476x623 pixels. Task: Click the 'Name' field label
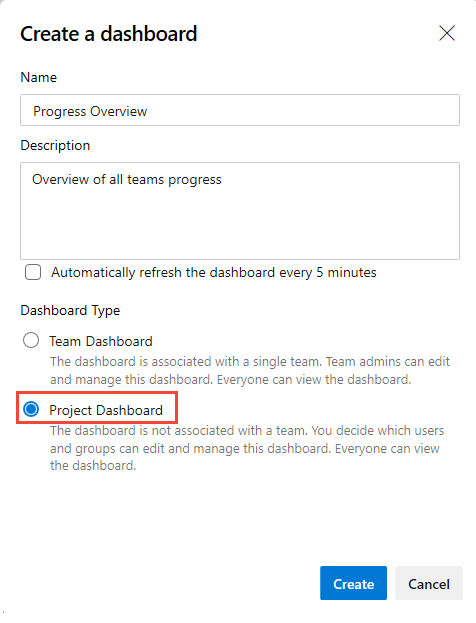pos(39,77)
